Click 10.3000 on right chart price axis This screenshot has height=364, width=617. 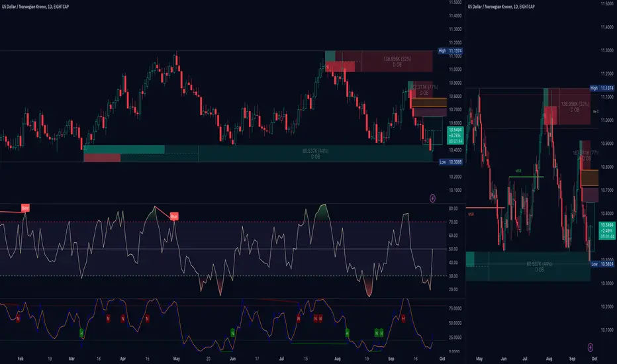coord(607,283)
